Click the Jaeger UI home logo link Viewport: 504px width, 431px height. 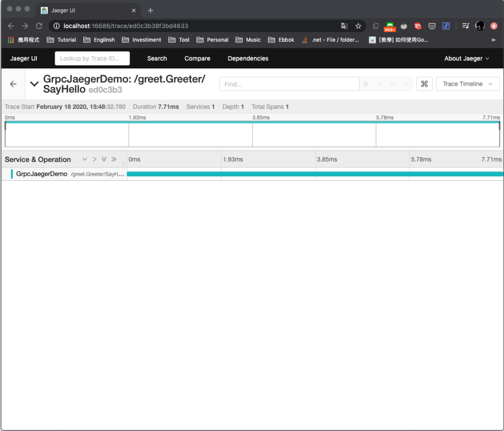pyautogui.click(x=24, y=59)
